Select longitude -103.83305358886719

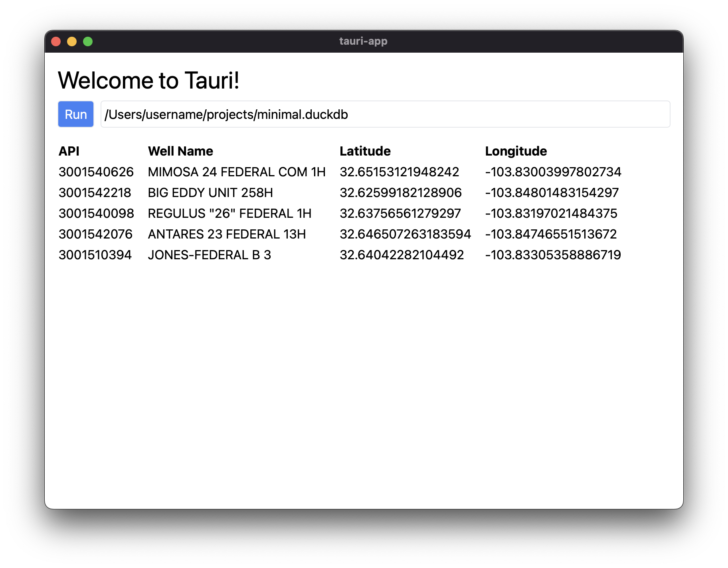[x=553, y=255]
